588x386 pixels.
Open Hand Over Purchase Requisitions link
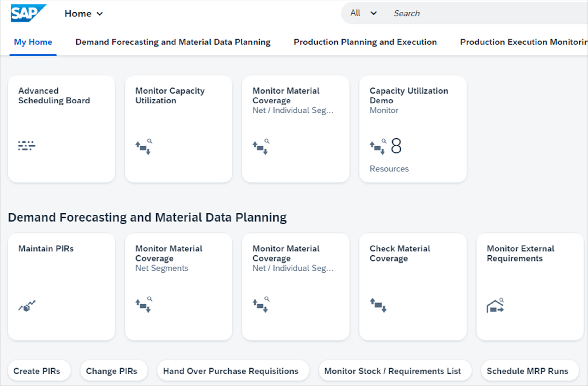230,371
